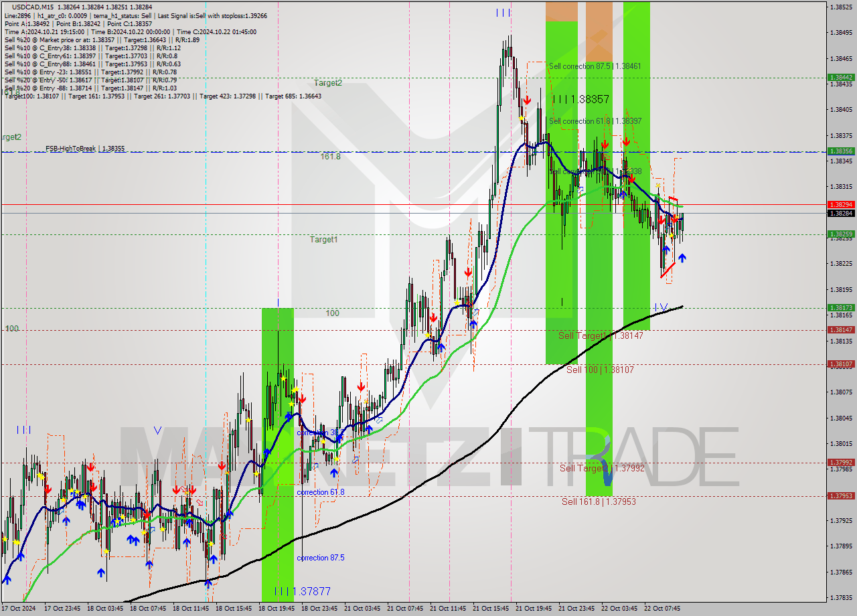Click the 1.38225 price scale value
Image resolution: width=857 pixels, height=616 pixels.
[841, 264]
